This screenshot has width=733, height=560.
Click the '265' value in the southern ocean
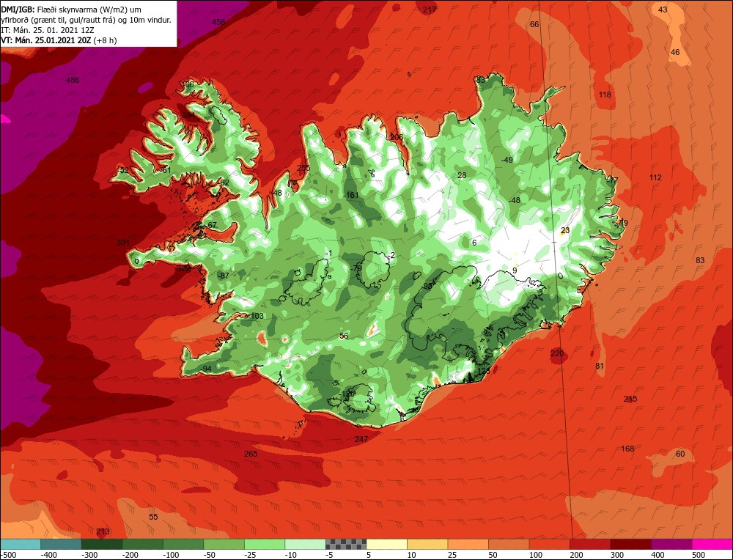coord(251,454)
